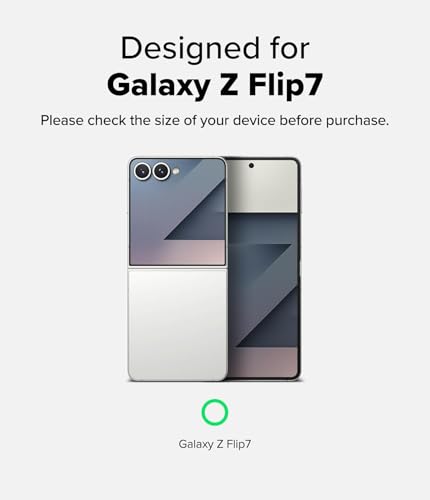Click the word 'for' in the heading
Screen dimensions: 430x500
coord(290,48)
